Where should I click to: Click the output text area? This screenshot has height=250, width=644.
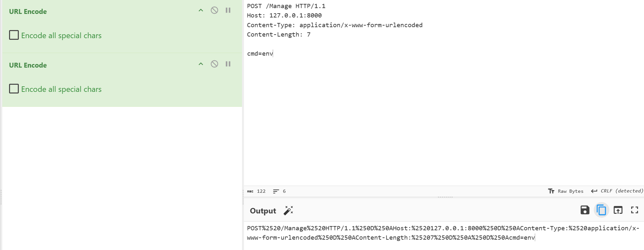(x=444, y=236)
